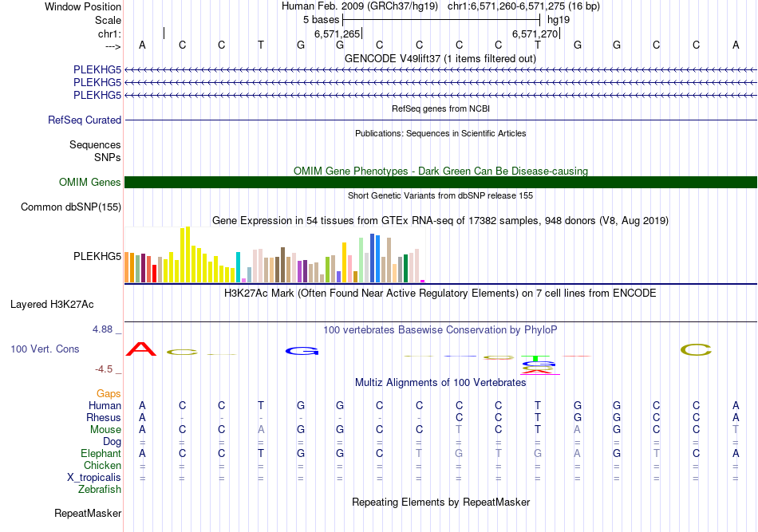Click the X_tropicalis alignment row label
Screen dimensions: 758x532
point(94,478)
